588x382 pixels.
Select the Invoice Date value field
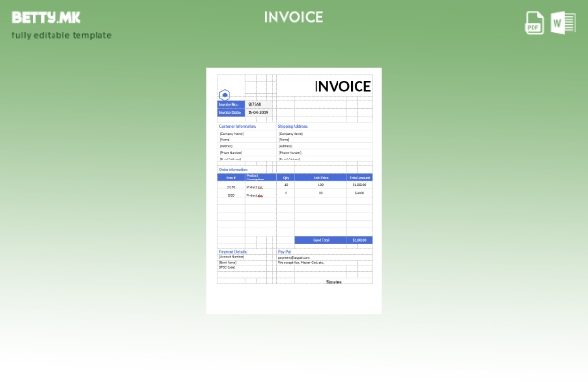point(258,112)
